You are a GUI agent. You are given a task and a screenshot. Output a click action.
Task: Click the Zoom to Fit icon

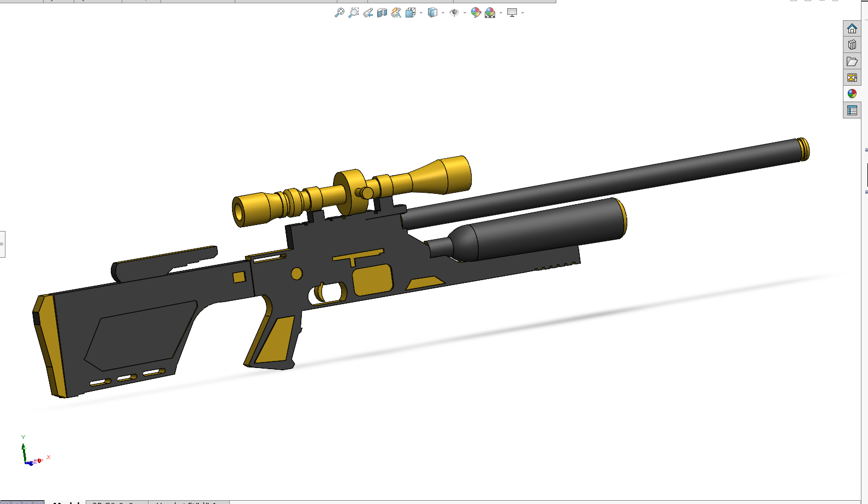(340, 13)
